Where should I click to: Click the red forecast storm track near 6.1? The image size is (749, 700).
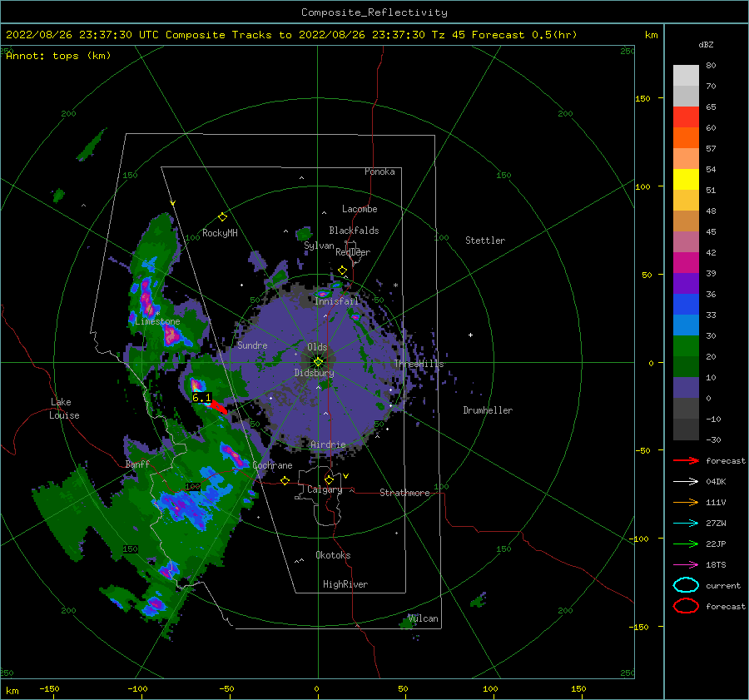[219, 407]
